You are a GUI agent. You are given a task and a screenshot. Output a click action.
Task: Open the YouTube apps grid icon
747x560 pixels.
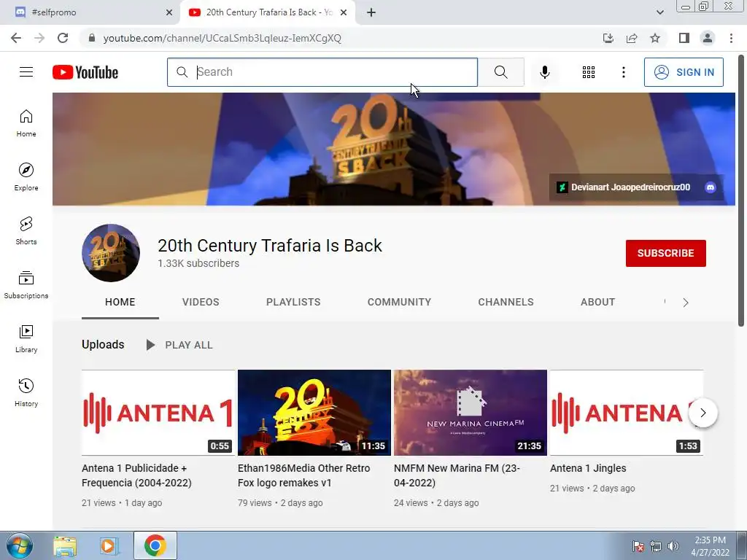point(589,72)
